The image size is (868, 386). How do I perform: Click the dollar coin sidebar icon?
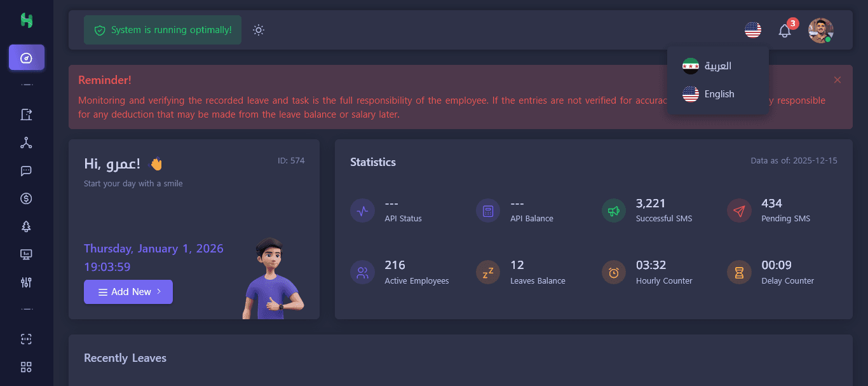[x=26, y=198]
